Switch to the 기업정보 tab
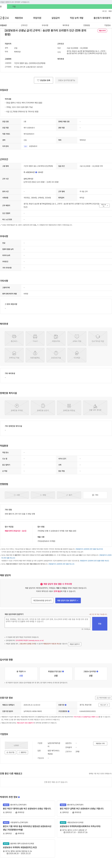Viewport: 112px width, 868px height. (x=107, y=25)
